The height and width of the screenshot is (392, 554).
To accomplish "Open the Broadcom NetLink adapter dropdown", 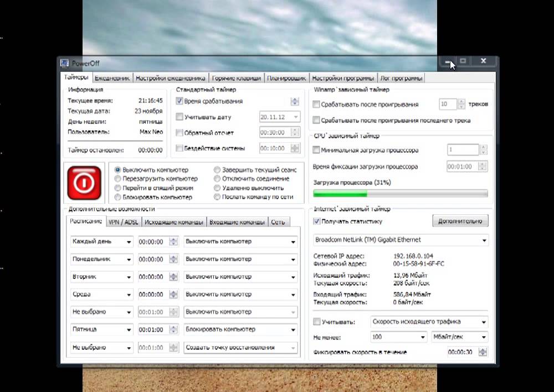I will tap(401, 240).
